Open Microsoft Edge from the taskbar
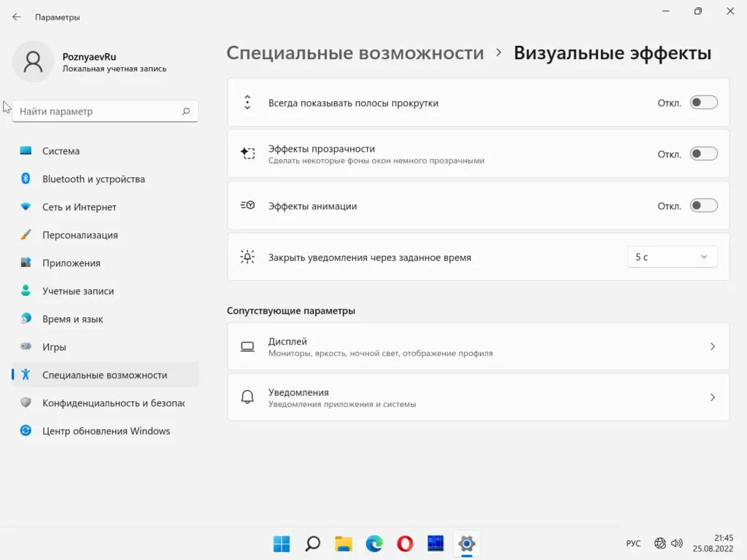747x560 pixels. pos(374,543)
